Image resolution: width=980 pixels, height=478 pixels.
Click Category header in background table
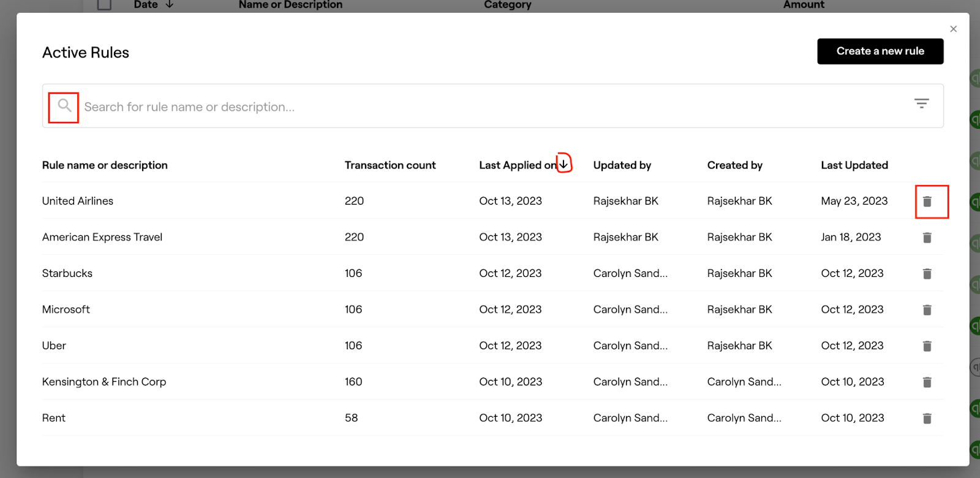point(508,4)
